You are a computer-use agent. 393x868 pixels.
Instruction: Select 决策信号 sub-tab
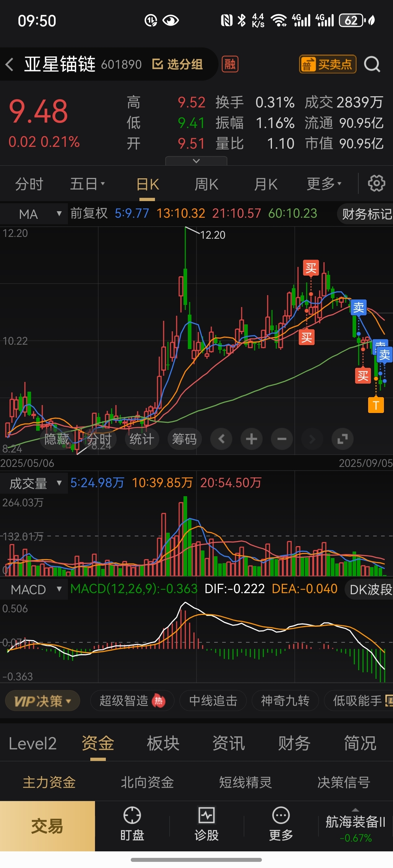click(344, 782)
